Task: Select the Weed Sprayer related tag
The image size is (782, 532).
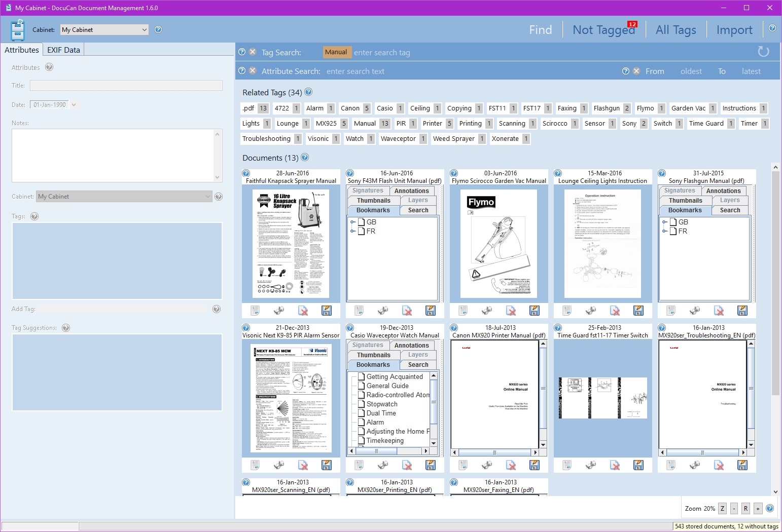Action: coord(459,138)
